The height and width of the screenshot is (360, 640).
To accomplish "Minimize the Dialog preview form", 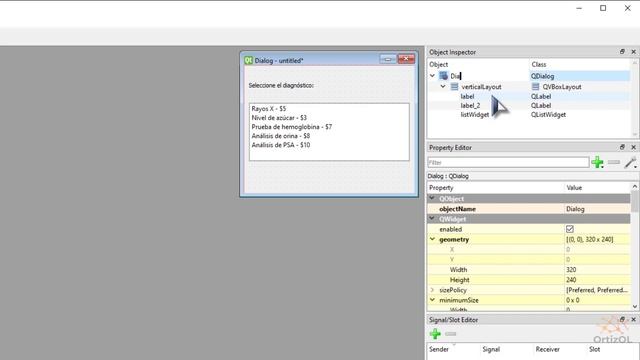I will 388,59.
